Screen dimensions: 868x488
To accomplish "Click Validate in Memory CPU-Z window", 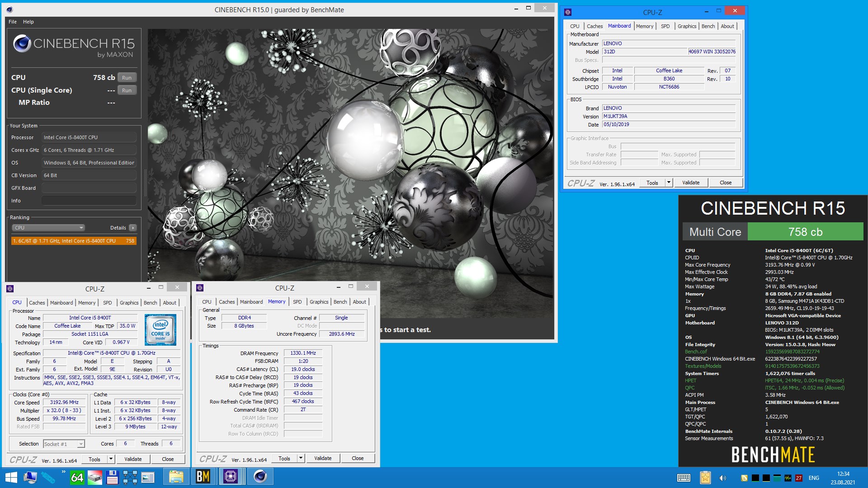I will coord(323,458).
